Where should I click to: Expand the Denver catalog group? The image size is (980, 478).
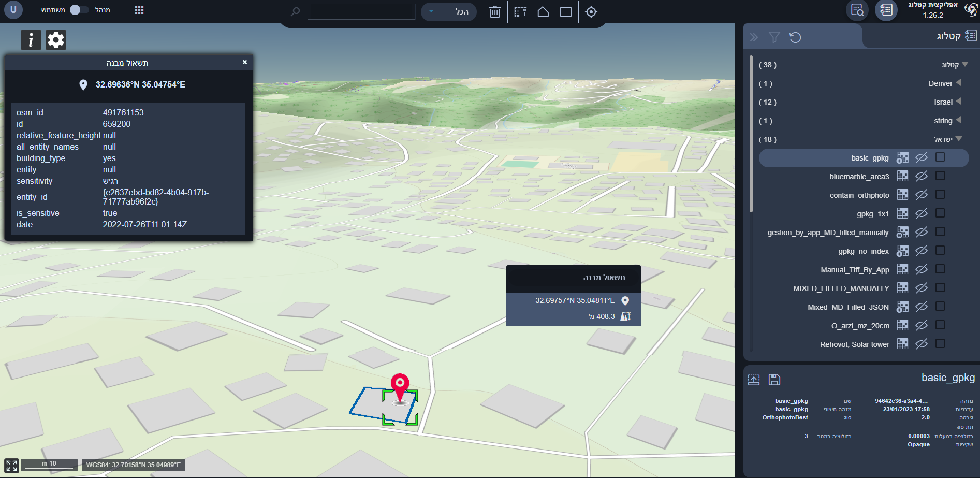(x=958, y=83)
